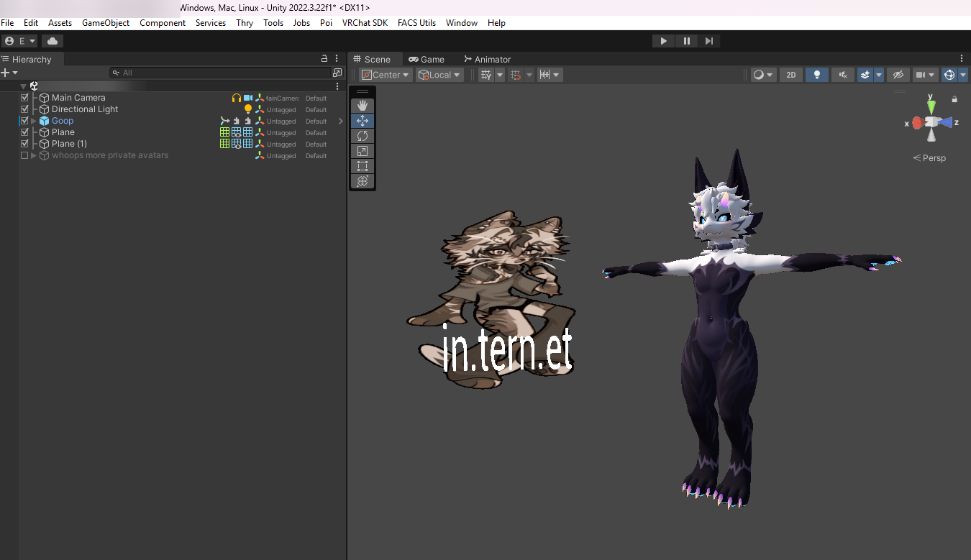Click the Play button
Screen dimensions: 971x560
click(x=663, y=41)
